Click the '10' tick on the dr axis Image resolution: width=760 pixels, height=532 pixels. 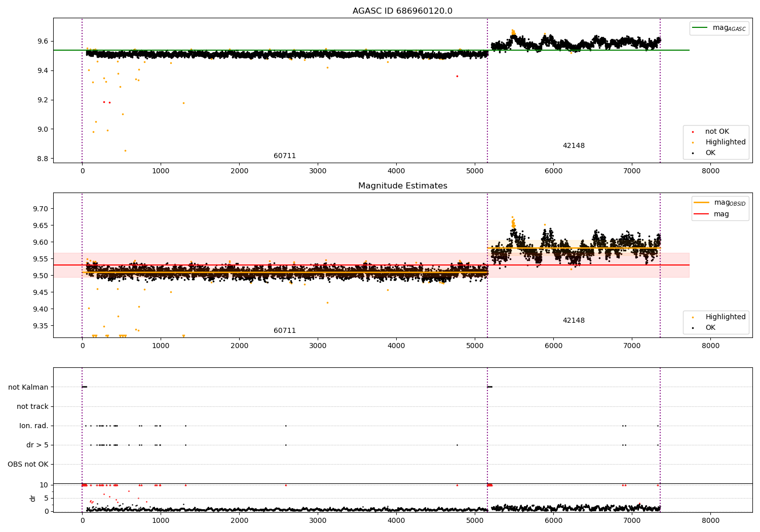(44, 485)
